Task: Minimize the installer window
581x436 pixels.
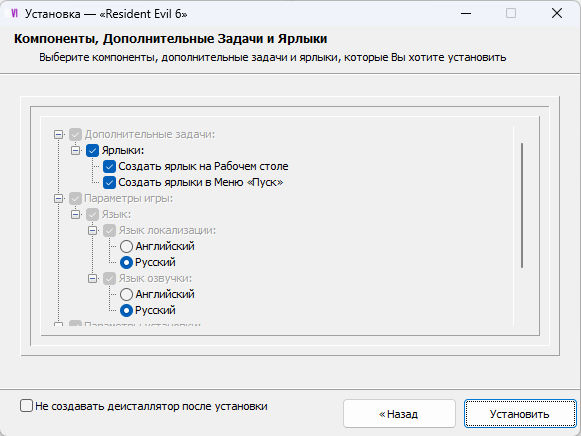Action: [466, 14]
